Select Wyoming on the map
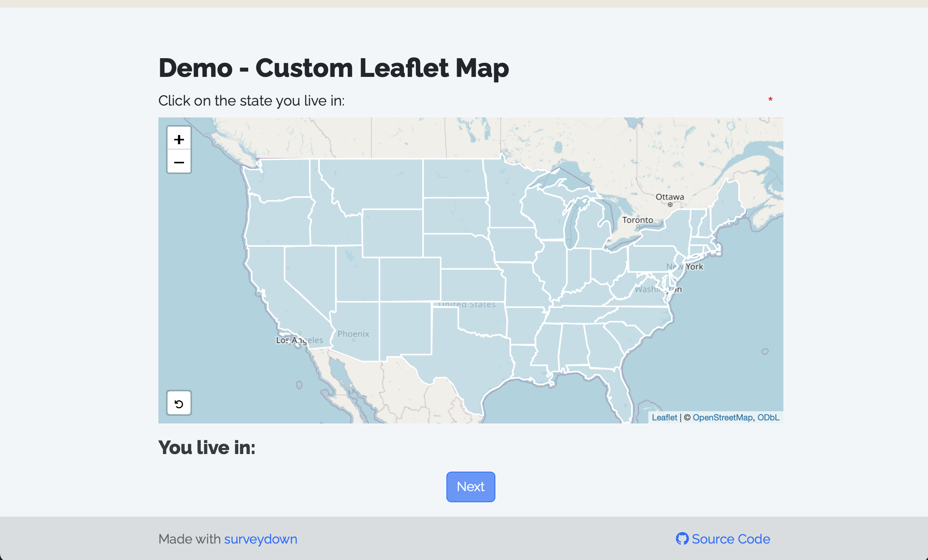The image size is (928, 560). [x=392, y=233]
